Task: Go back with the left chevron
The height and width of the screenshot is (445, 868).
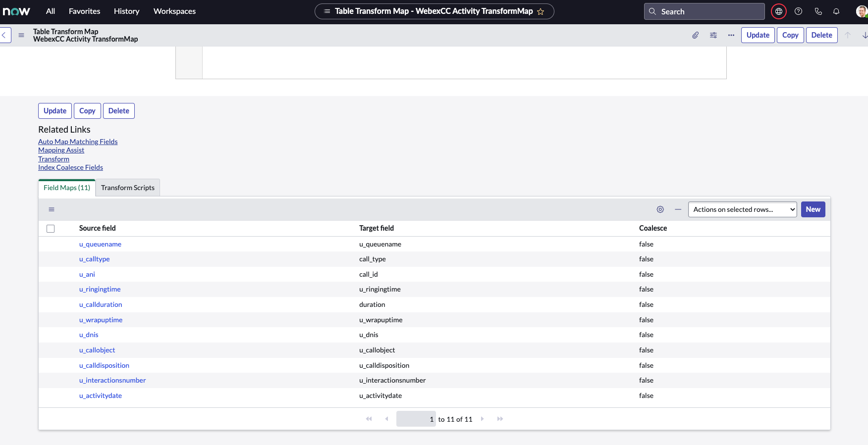Action: click(4, 35)
